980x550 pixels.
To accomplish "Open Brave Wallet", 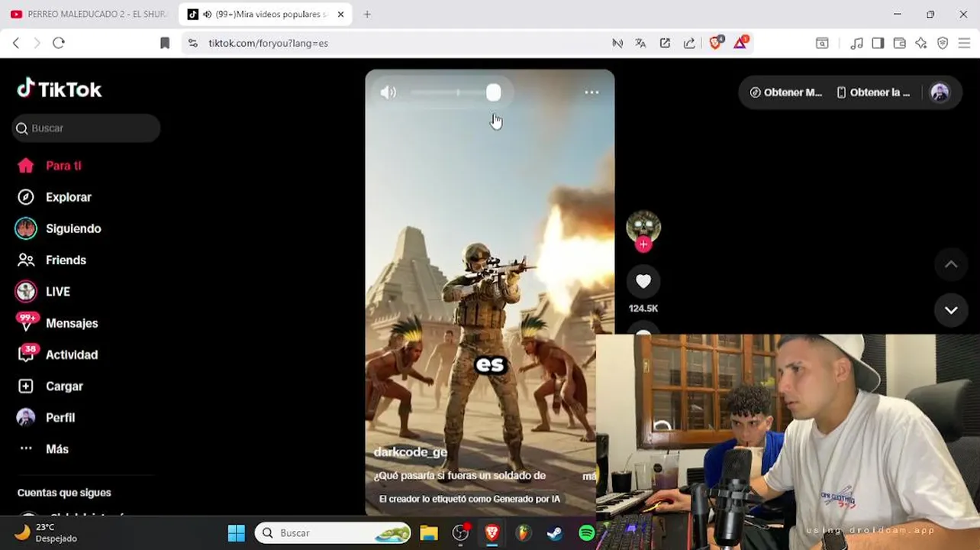I will pyautogui.click(x=900, y=43).
